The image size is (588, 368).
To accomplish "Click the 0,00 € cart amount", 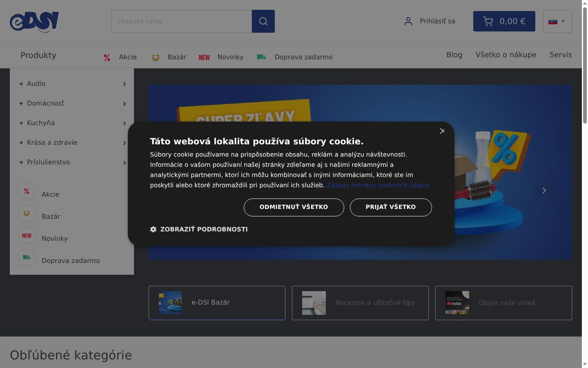I will tap(512, 21).
